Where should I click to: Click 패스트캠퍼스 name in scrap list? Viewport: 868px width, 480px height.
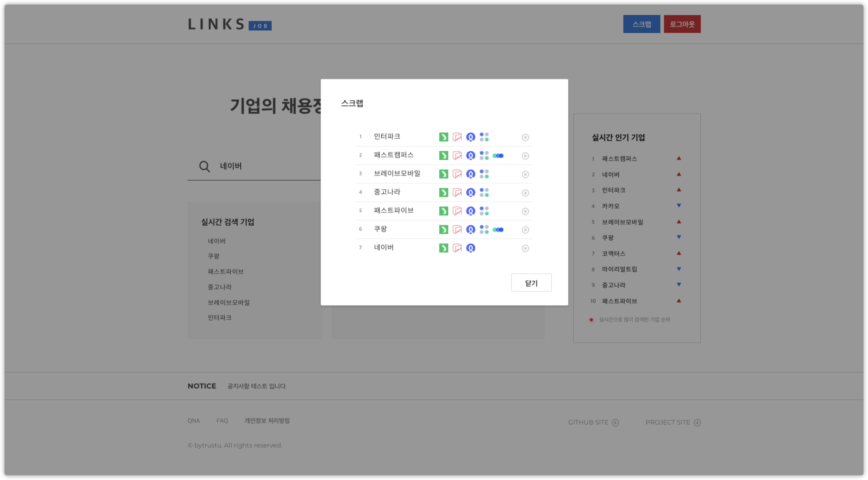coord(393,155)
